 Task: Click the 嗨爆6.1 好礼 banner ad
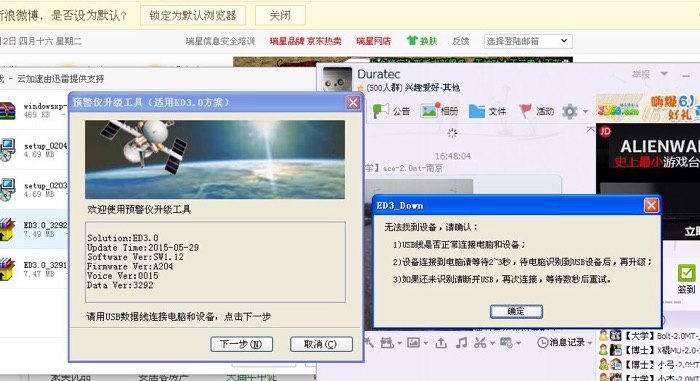pos(648,107)
